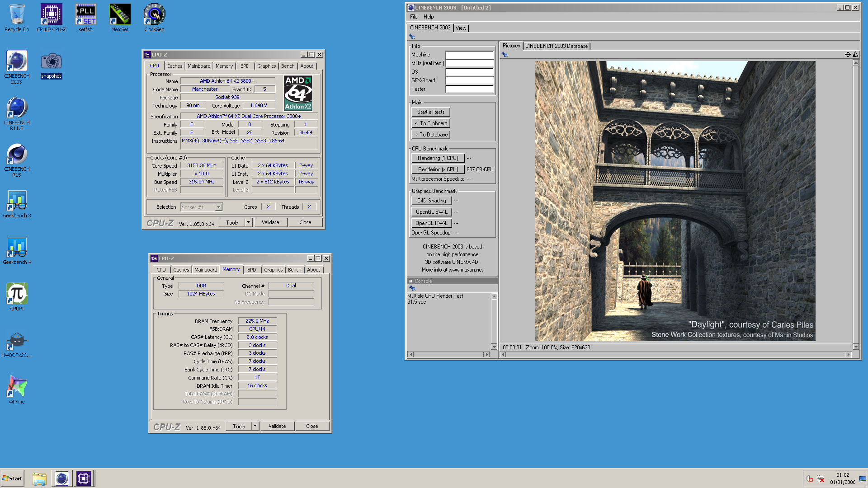Image resolution: width=868 pixels, height=488 pixels.
Task: Click the Machine input field
Action: pos(469,55)
